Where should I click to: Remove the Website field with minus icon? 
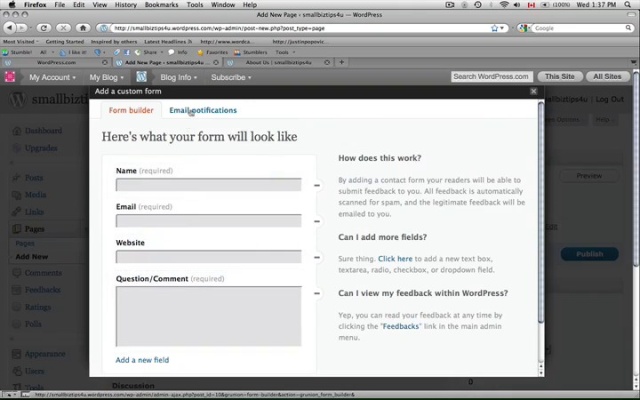coord(317,257)
